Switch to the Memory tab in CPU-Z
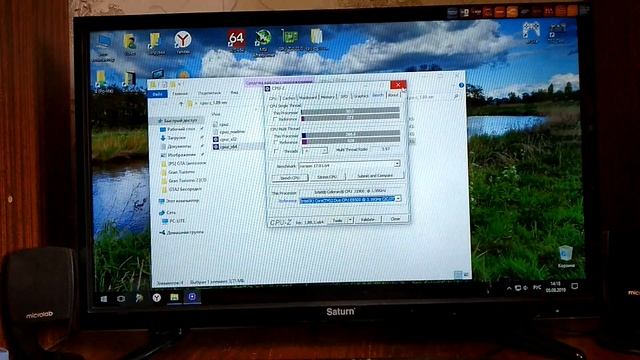 coord(328,97)
